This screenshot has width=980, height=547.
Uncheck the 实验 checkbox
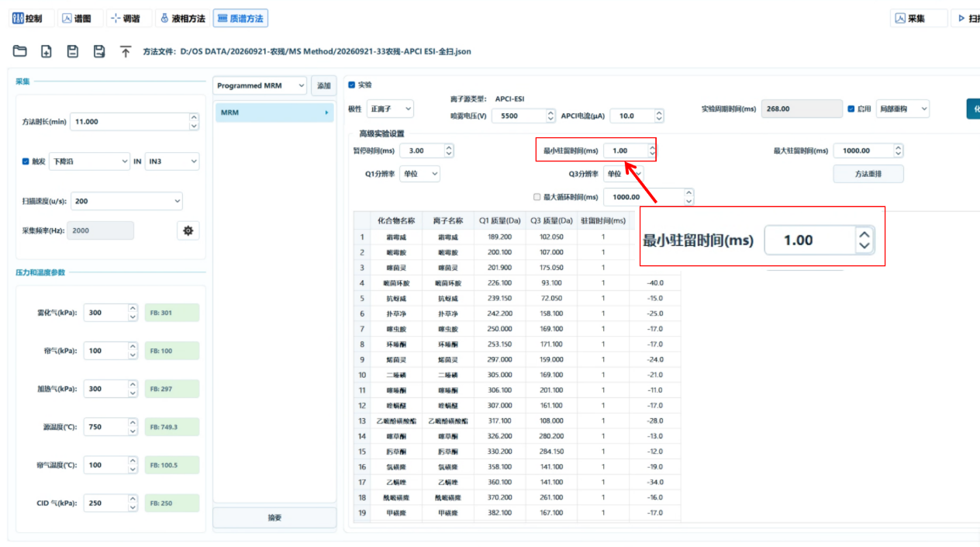click(352, 85)
